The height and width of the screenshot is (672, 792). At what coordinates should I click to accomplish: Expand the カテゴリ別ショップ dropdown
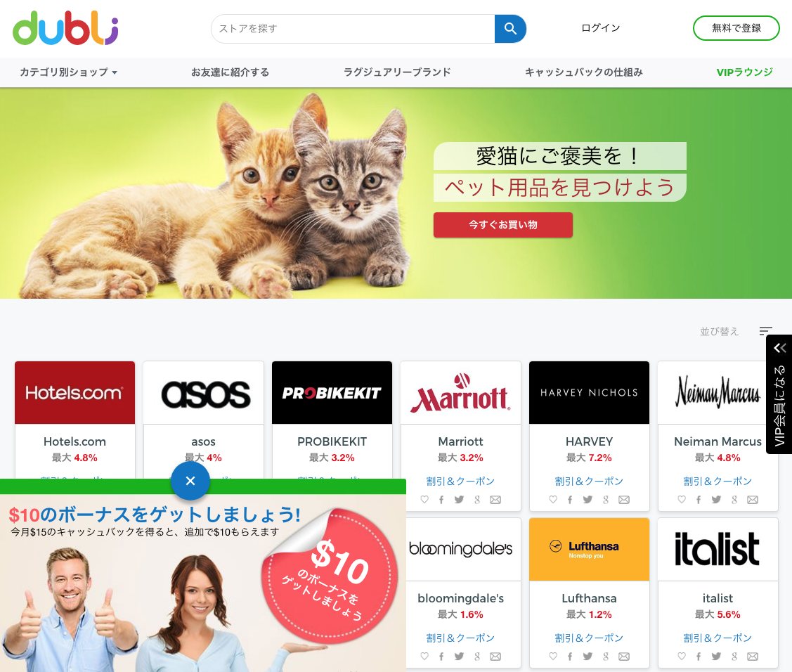69,72
